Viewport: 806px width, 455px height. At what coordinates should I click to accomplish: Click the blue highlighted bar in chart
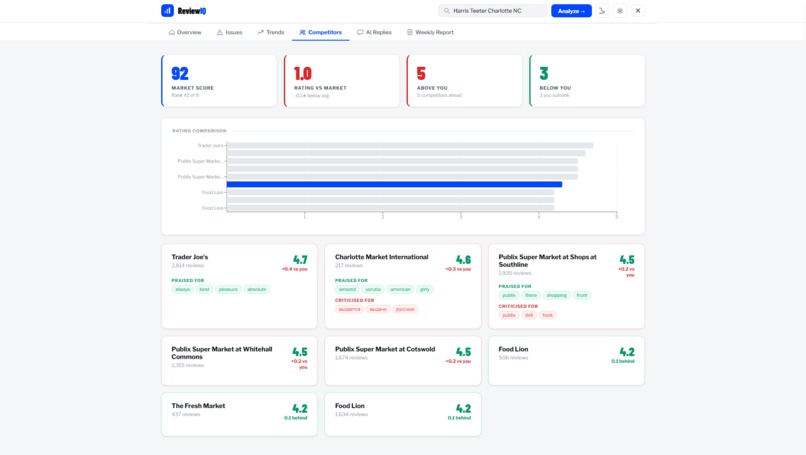[394, 184]
